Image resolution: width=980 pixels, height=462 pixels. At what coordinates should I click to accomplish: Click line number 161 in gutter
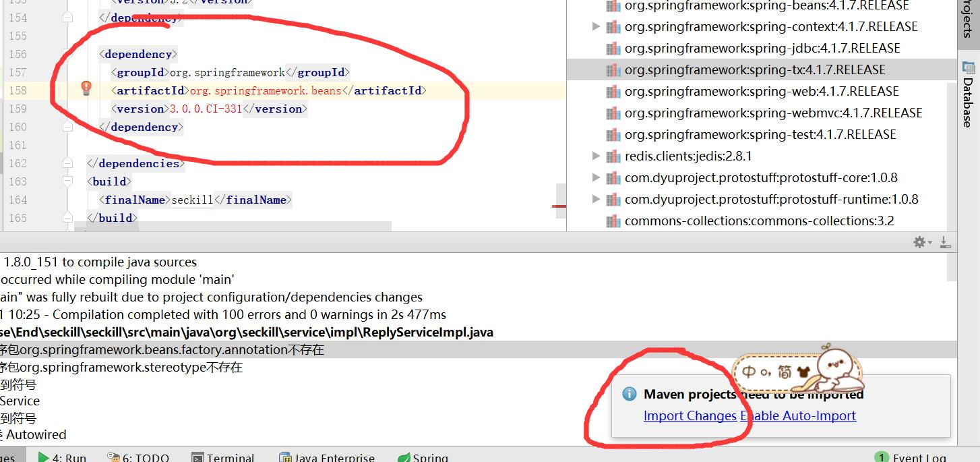18,145
